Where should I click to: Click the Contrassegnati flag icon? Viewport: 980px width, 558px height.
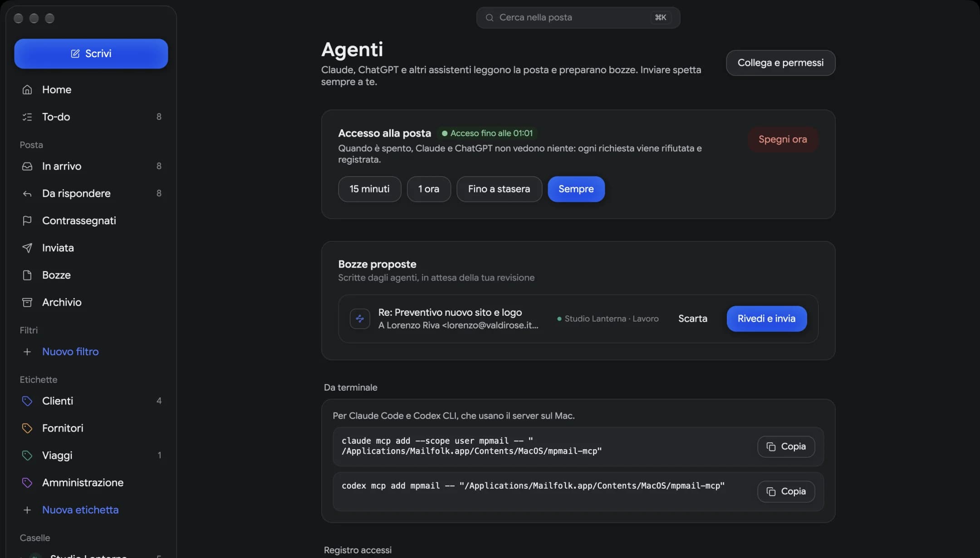[x=27, y=220]
